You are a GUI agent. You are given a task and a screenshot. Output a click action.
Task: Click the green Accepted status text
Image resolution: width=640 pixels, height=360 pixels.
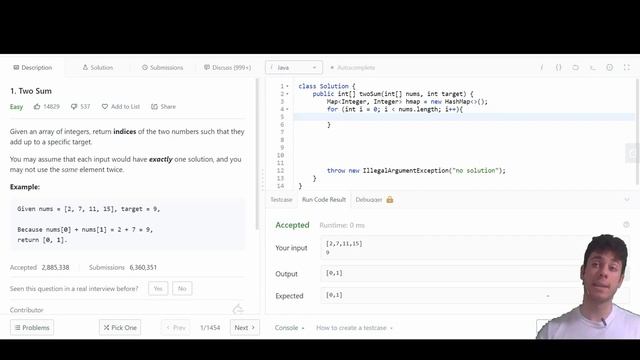click(x=292, y=225)
